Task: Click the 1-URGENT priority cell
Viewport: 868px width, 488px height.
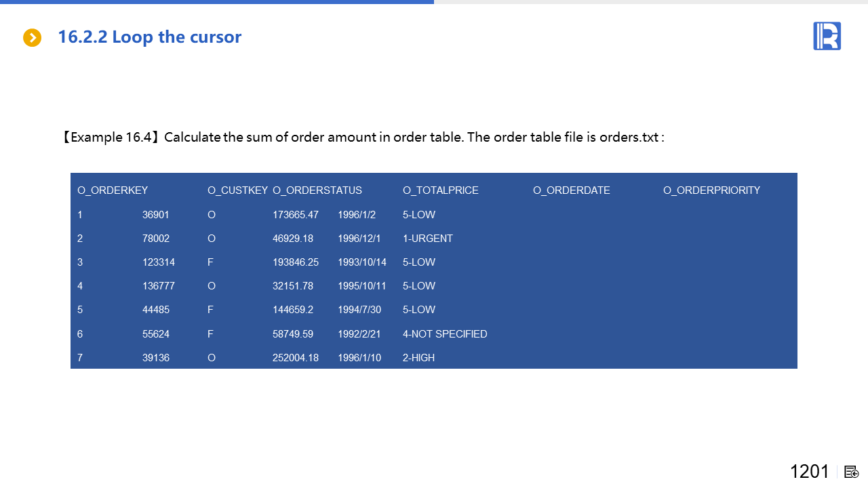Action: (x=427, y=239)
